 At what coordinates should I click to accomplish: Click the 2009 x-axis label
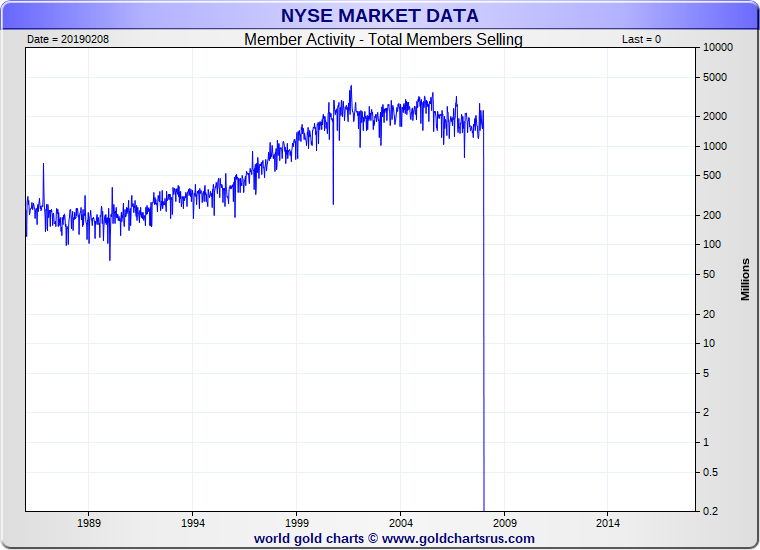[505, 523]
